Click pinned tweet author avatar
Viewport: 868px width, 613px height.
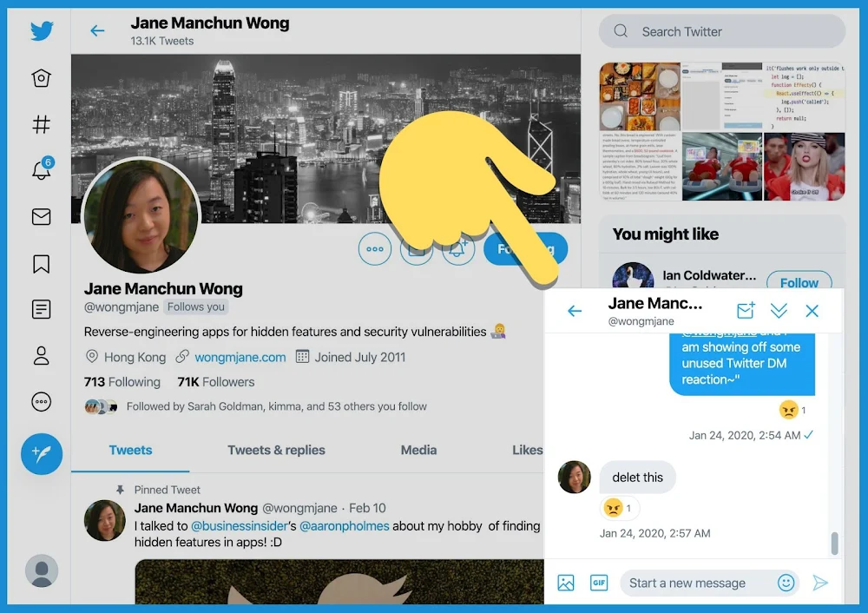pos(105,520)
